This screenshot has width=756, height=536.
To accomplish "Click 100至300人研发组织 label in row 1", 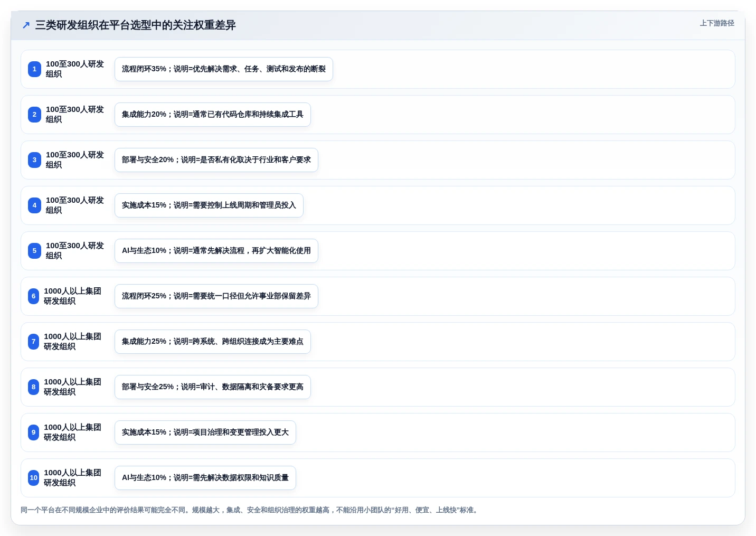I will pos(75,69).
